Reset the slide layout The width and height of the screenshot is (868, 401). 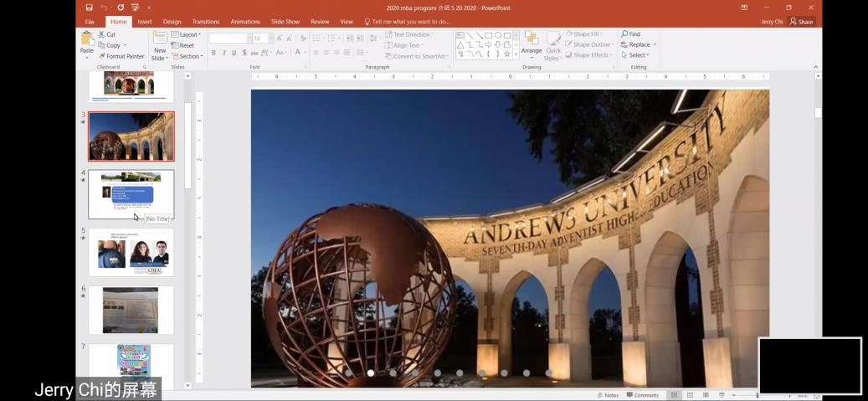[182, 45]
